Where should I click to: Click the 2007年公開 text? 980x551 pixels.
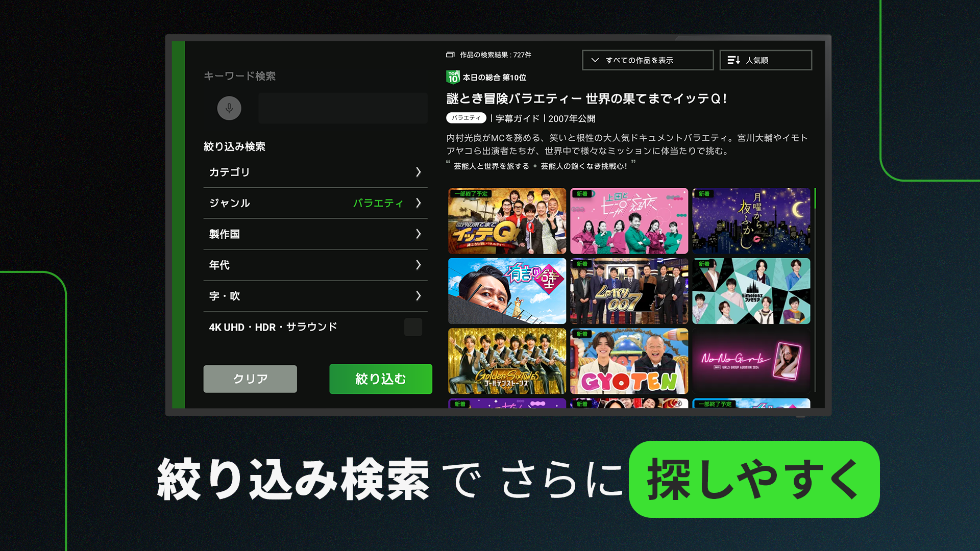tap(572, 118)
